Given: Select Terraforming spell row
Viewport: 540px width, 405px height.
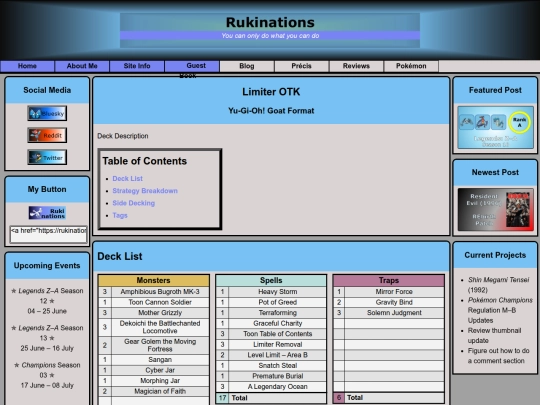Looking at the screenshot, I should pyautogui.click(x=271, y=313).
